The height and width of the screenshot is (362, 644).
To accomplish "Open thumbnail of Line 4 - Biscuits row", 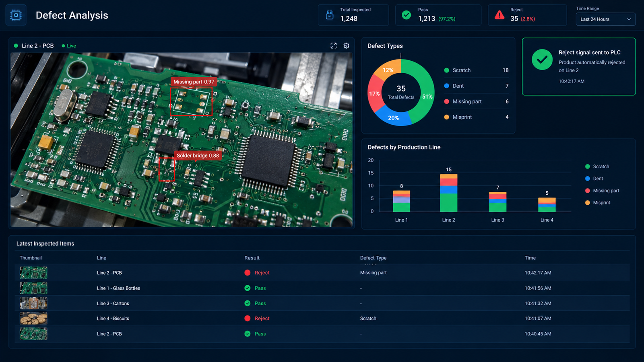I will point(33,319).
